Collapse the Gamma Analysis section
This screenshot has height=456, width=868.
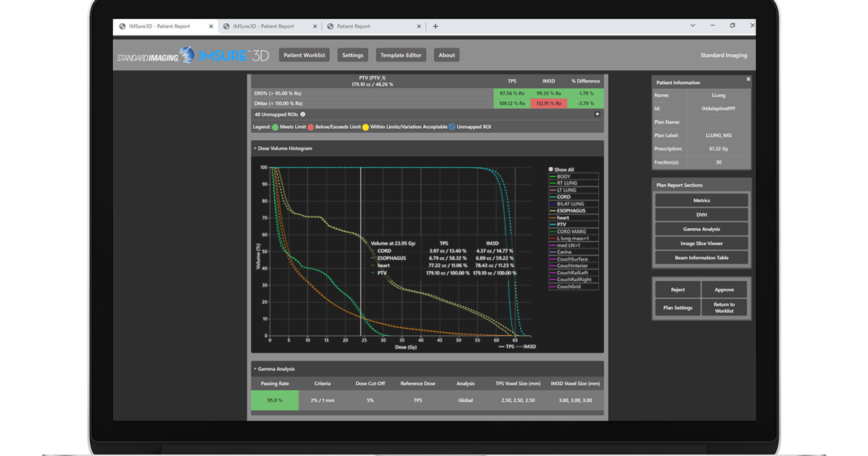pos(256,368)
